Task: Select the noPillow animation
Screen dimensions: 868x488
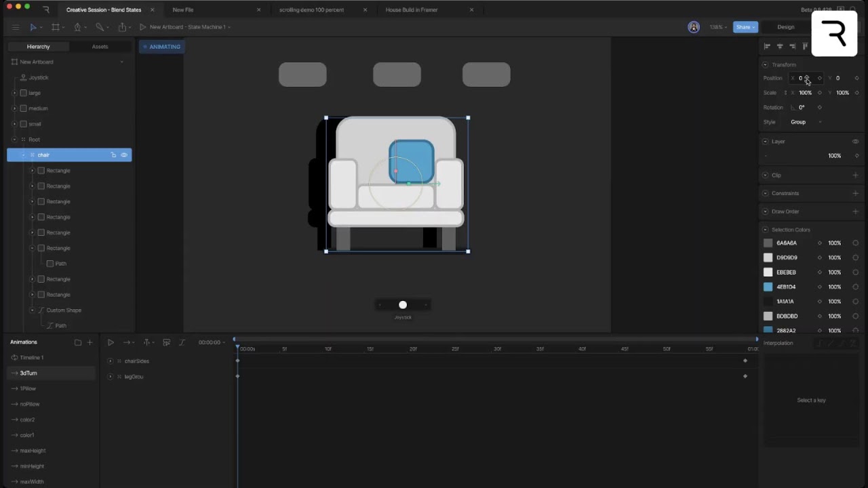Action: 30,404
